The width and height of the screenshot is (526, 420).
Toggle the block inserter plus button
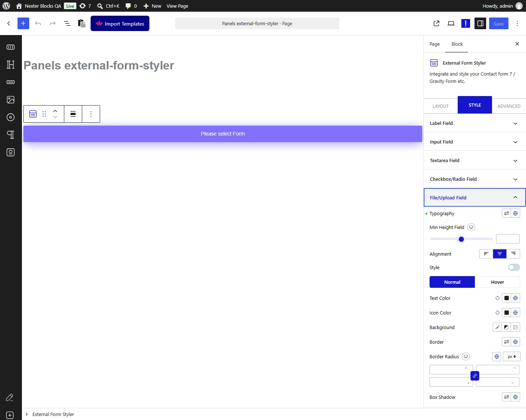(23, 23)
